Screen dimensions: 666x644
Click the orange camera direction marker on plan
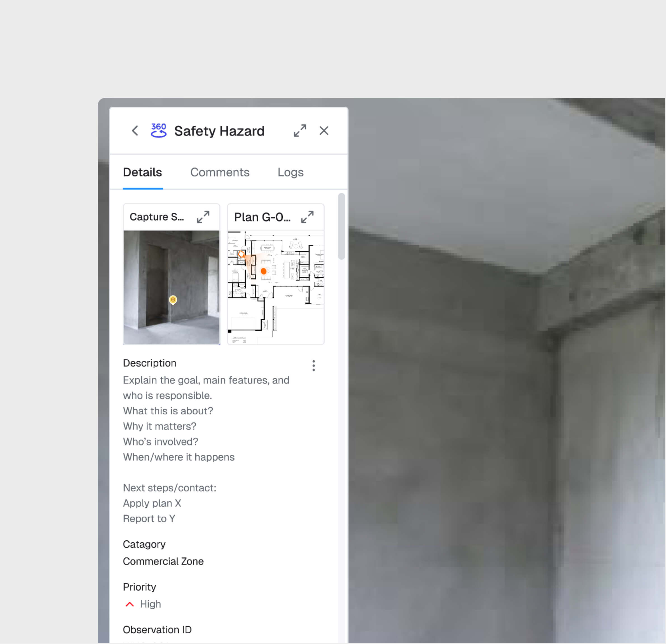coord(241,254)
